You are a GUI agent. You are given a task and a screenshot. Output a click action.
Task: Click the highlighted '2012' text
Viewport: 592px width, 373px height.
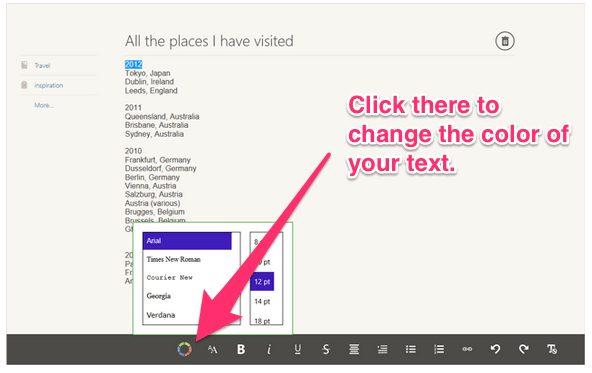pos(133,64)
